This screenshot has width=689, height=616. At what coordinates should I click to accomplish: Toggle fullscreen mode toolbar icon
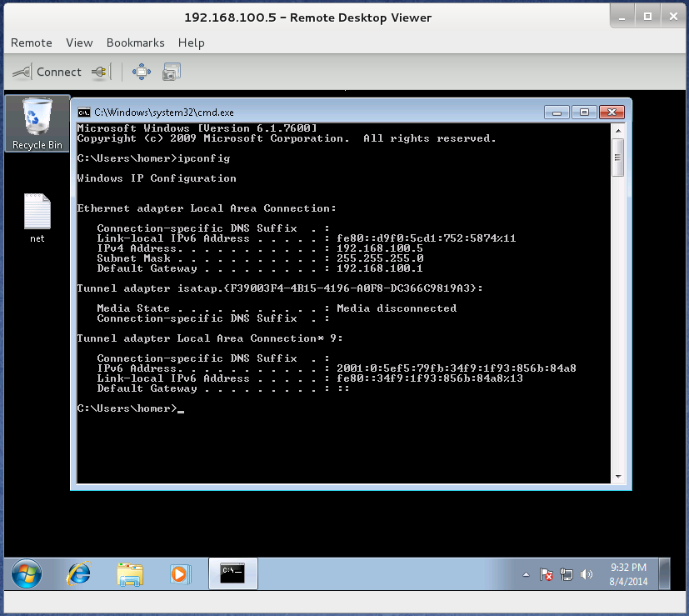tap(142, 72)
